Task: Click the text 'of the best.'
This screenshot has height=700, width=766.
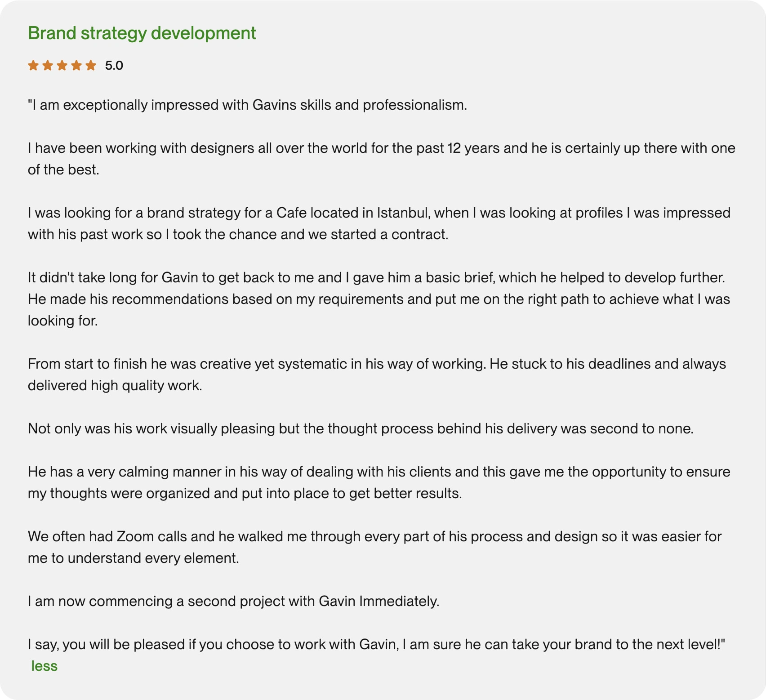Action: pyautogui.click(x=63, y=169)
